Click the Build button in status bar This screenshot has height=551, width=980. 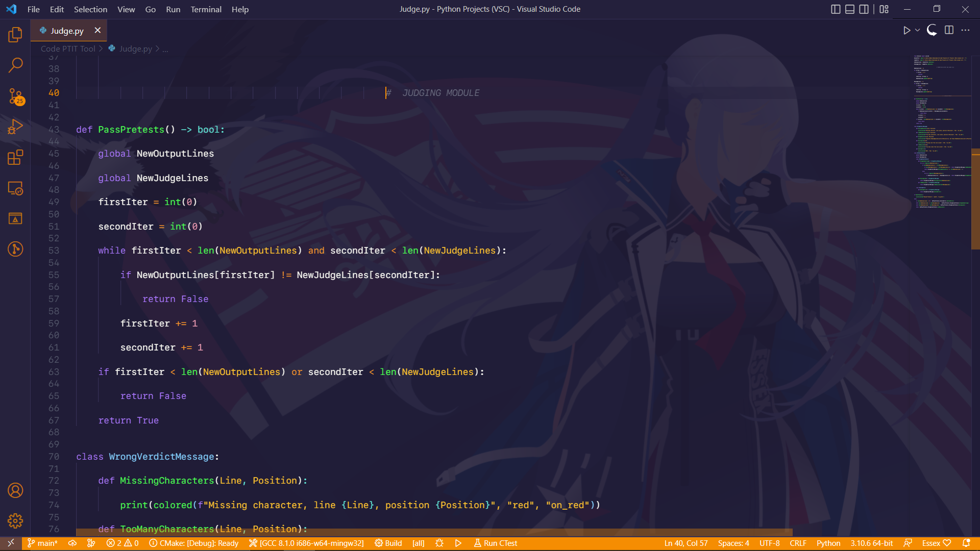[x=388, y=543]
